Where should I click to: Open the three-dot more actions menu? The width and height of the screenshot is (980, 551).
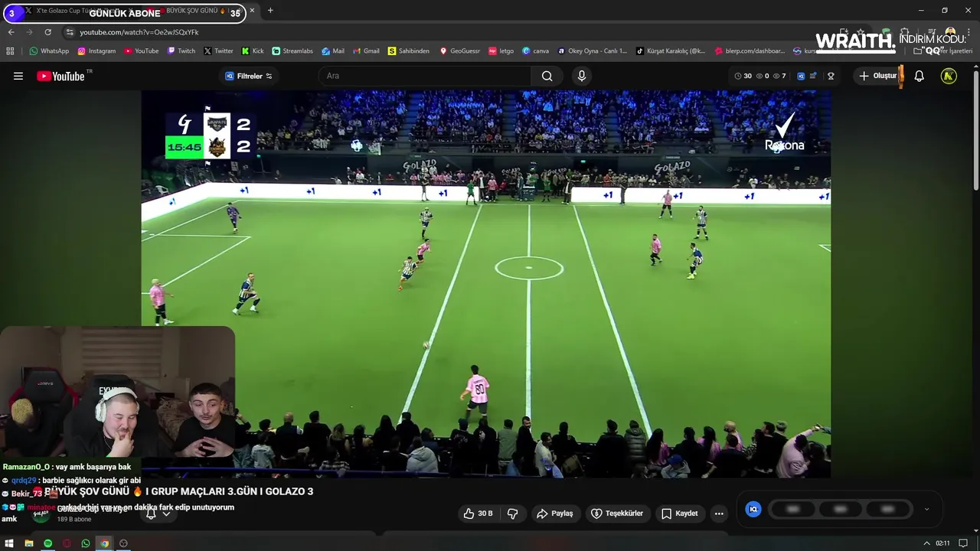719,514
